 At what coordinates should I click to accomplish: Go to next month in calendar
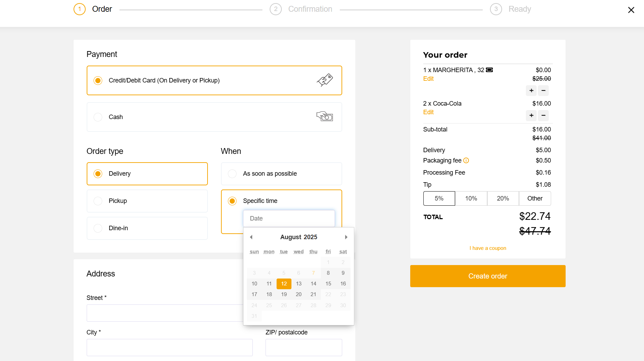point(346,237)
